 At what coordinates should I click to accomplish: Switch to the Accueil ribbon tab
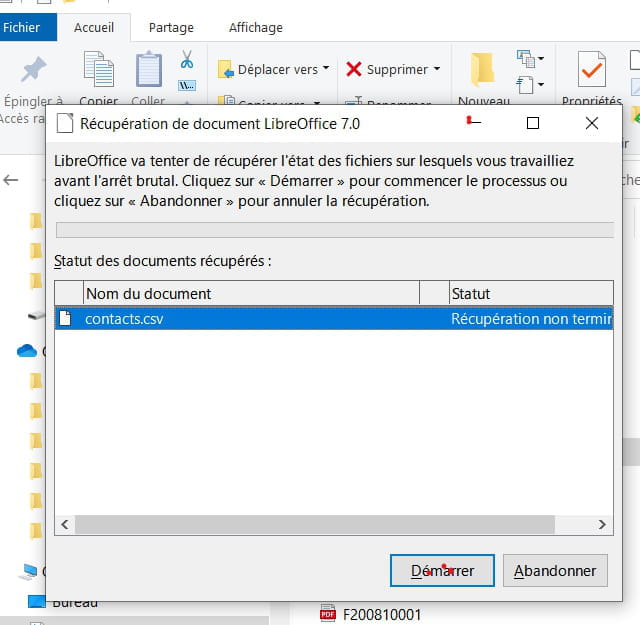point(94,27)
